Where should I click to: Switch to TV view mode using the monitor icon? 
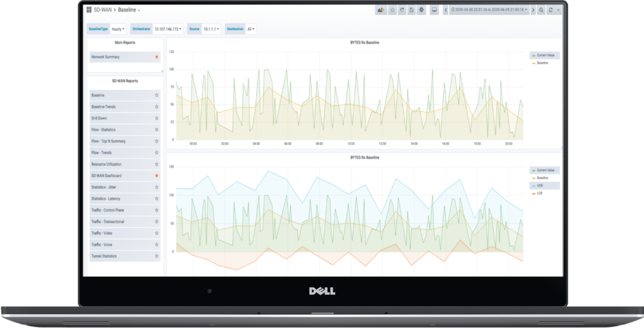point(433,11)
